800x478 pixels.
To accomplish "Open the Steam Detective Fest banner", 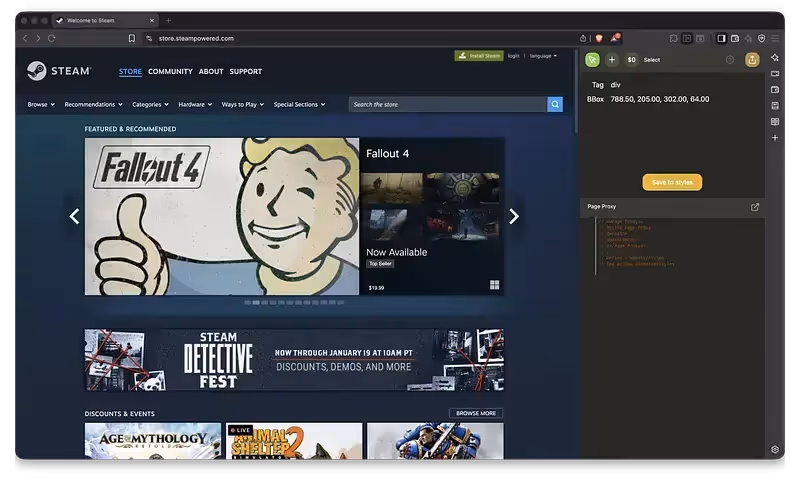I will pyautogui.click(x=294, y=360).
